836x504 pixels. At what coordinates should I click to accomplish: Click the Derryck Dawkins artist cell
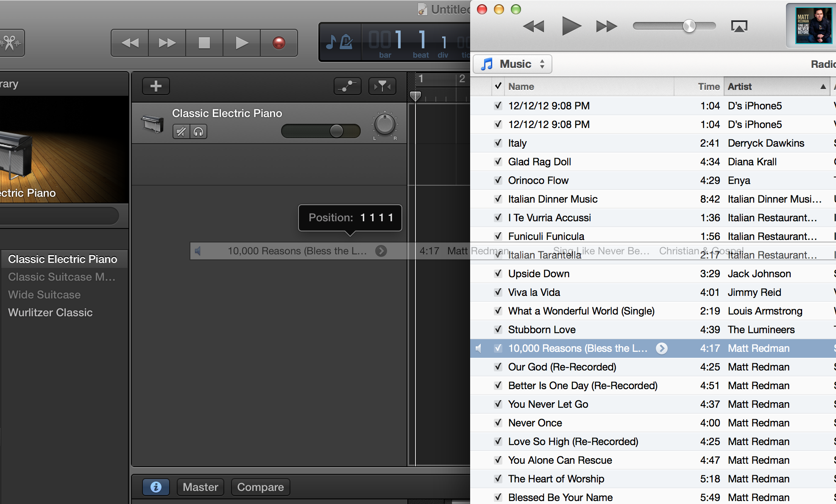766,143
